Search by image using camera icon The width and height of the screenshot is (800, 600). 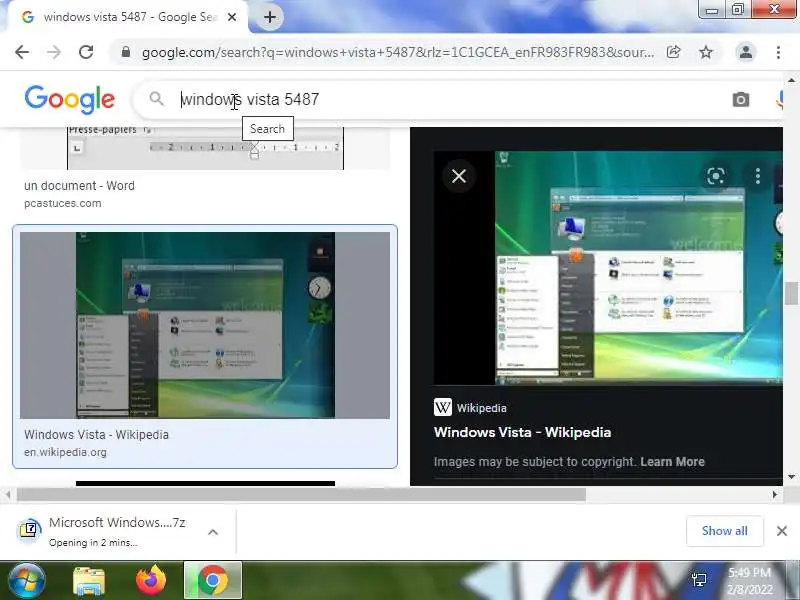741,99
